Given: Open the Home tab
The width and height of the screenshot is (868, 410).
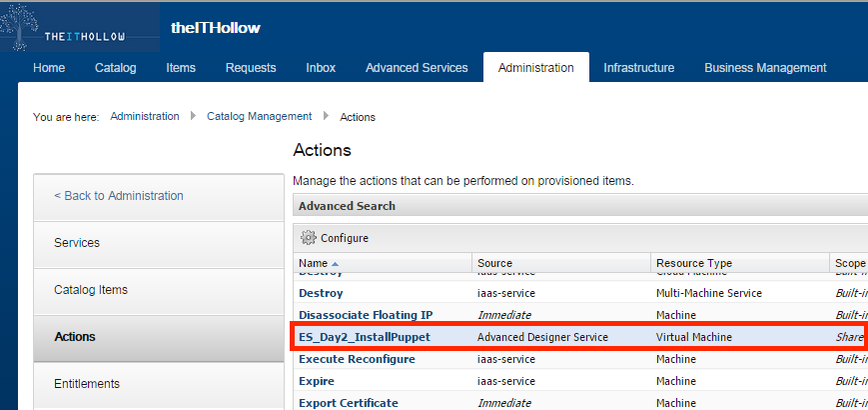Looking at the screenshot, I should point(49,68).
